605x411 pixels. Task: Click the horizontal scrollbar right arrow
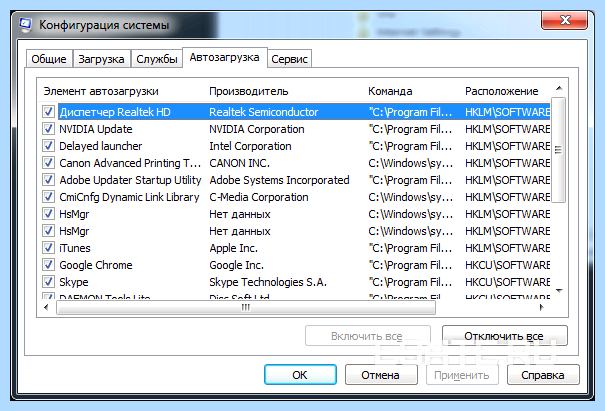[x=541, y=308]
